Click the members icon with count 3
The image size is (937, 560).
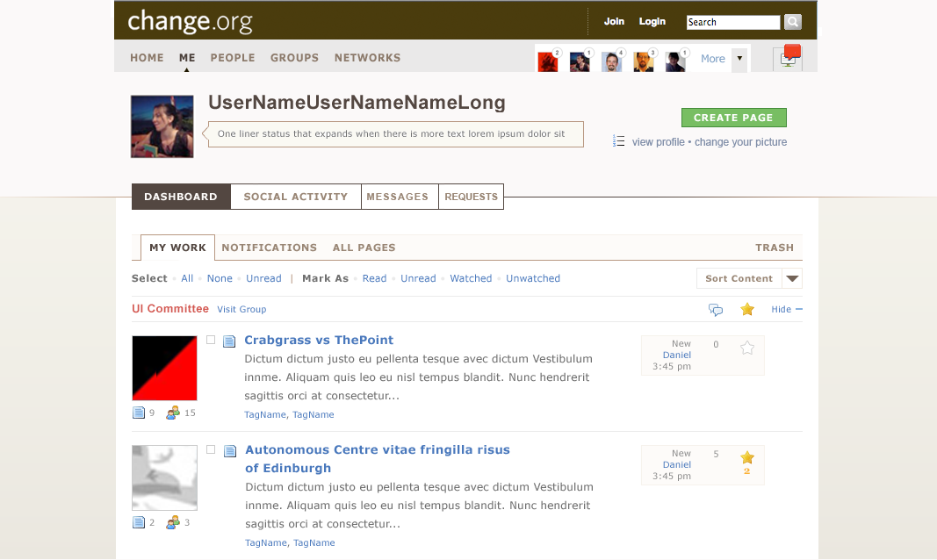pyautogui.click(x=173, y=522)
